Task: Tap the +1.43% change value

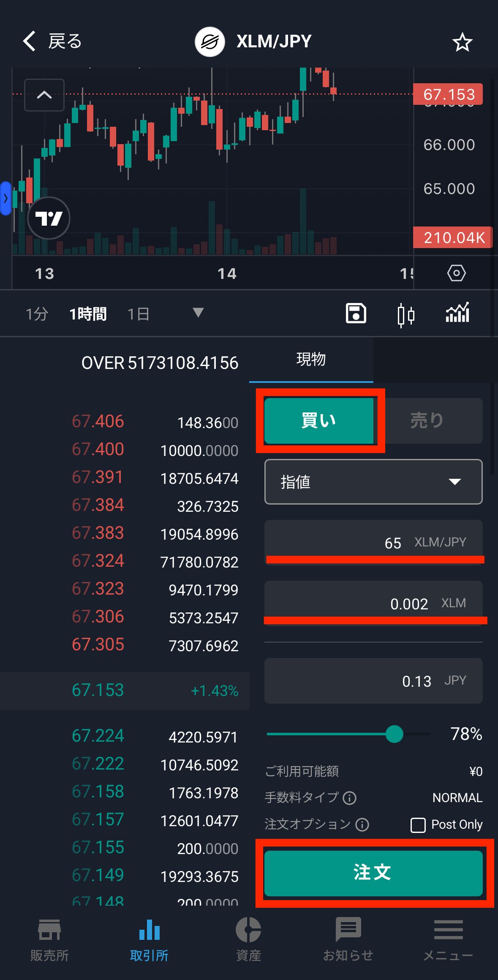Action: (215, 691)
